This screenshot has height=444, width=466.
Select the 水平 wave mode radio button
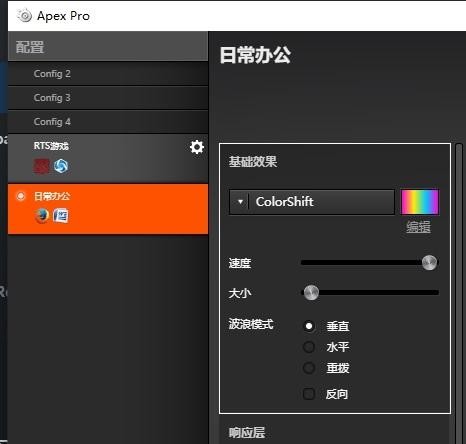tap(309, 347)
